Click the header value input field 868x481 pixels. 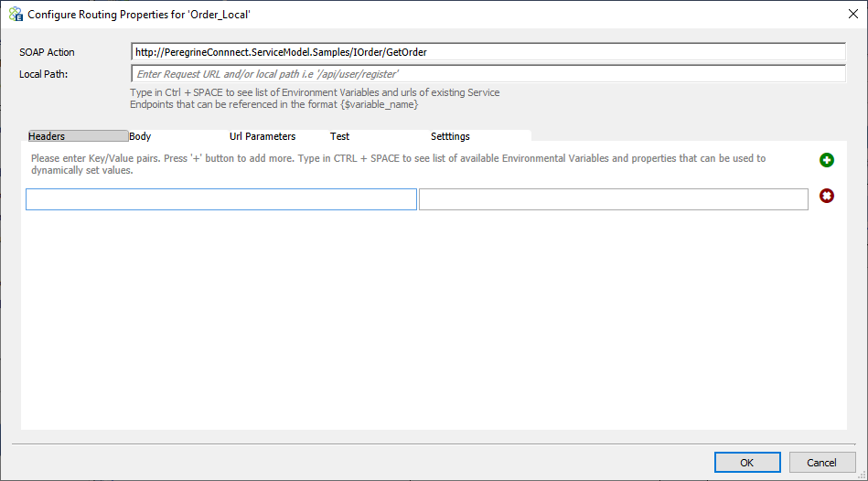[x=614, y=199]
